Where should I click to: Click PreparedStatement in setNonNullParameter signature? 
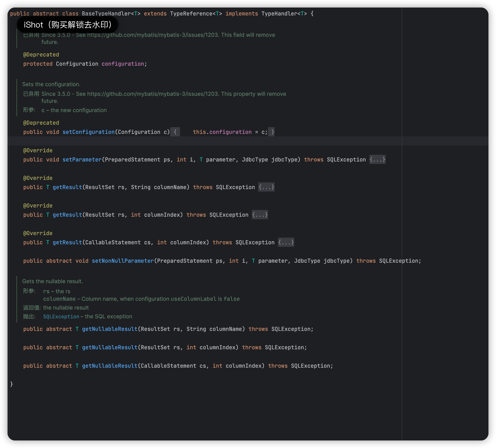point(185,261)
